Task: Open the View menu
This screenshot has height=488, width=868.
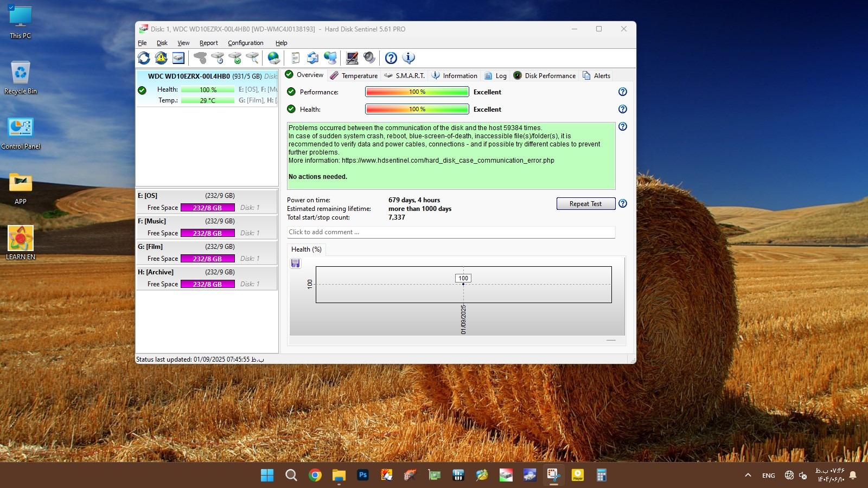Action: click(183, 43)
